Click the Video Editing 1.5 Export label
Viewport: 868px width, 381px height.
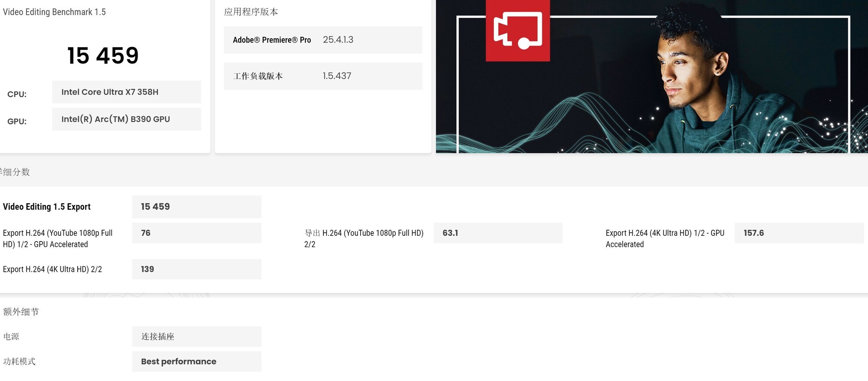[47, 207]
